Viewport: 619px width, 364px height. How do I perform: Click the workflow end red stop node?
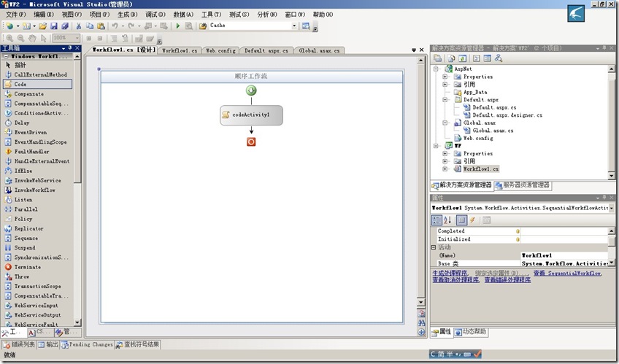click(251, 142)
